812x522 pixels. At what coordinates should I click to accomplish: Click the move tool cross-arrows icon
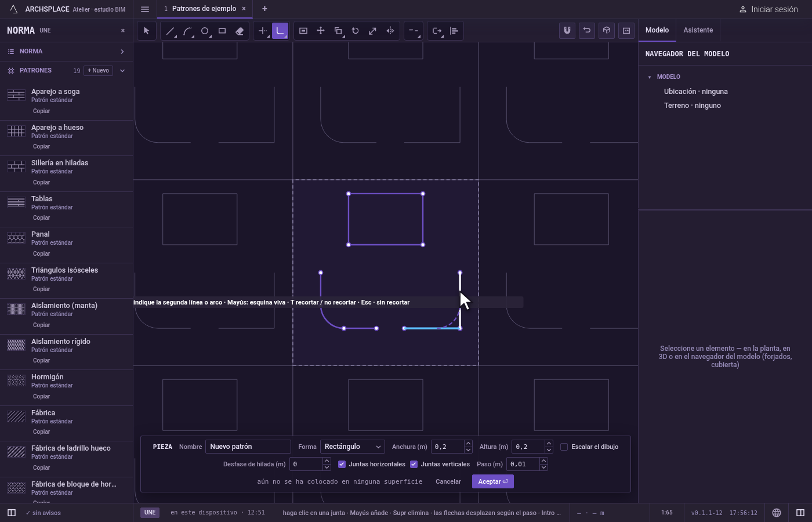(321, 31)
